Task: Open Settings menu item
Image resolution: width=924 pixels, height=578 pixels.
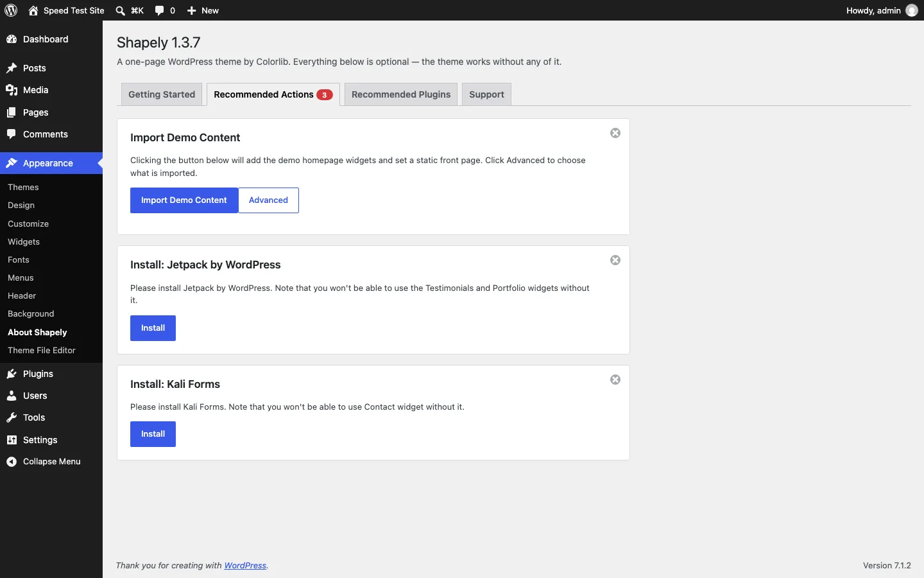Action: (51, 440)
